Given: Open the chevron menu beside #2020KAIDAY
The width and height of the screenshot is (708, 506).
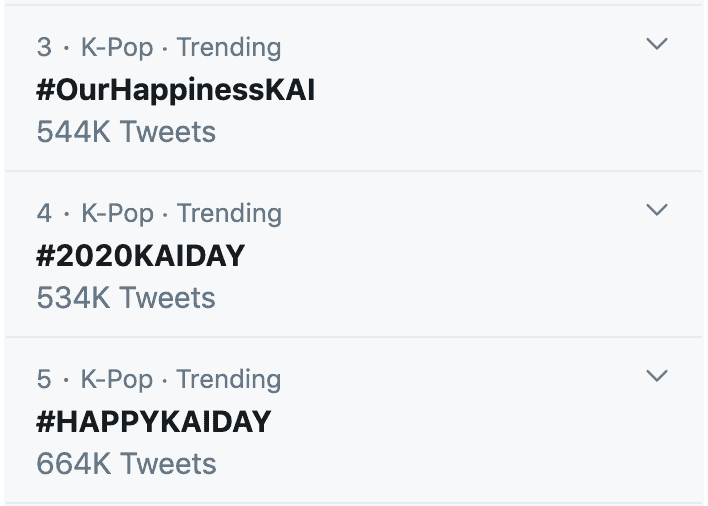Looking at the screenshot, I should (656, 210).
